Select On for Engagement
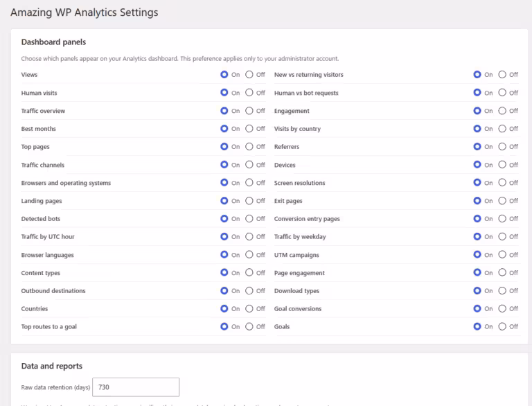 click(477, 110)
